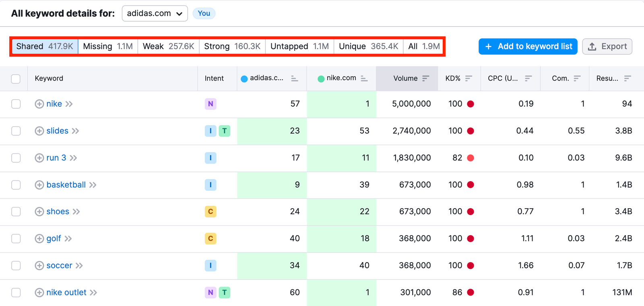The width and height of the screenshot is (644, 306).
Task: Check the box for nike outlet row
Action: [x=16, y=292]
